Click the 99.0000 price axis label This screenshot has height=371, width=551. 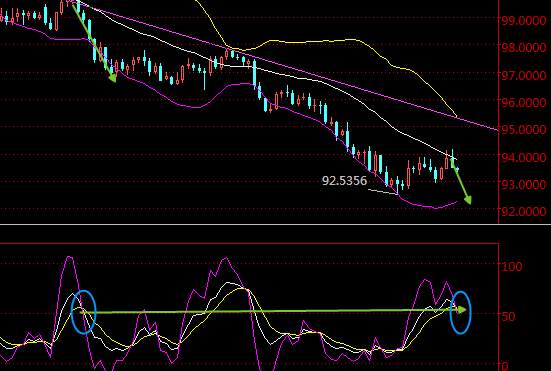(524, 21)
